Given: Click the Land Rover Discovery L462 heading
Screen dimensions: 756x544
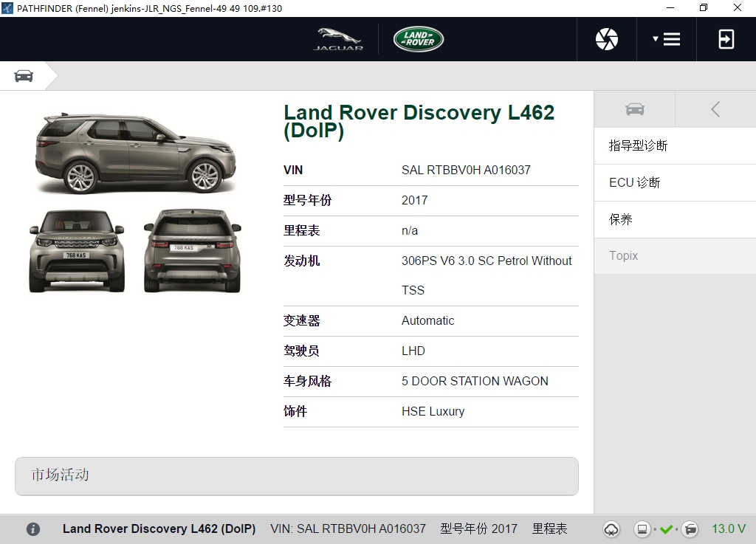Looking at the screenshot, I should coord(419,122).
